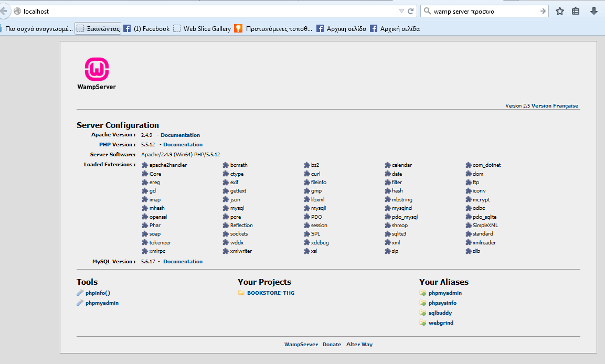This screenshot has height=364, width=605.
Task: Click the puzzle icon beside bcmath
Action: 226,165
